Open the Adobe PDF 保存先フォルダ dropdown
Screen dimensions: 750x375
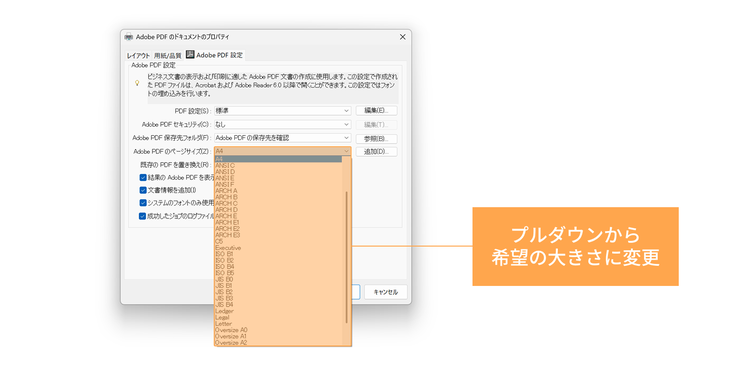(283, 138)
